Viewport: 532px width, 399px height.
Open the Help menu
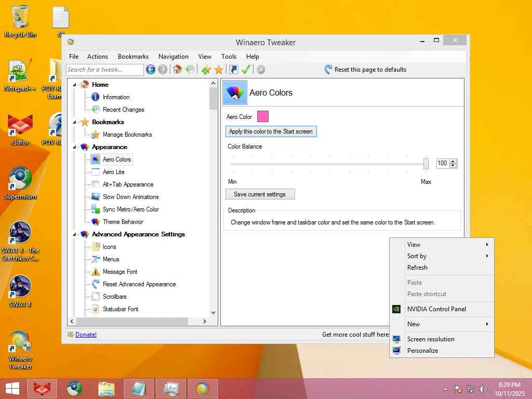click(x=252, y=57)
